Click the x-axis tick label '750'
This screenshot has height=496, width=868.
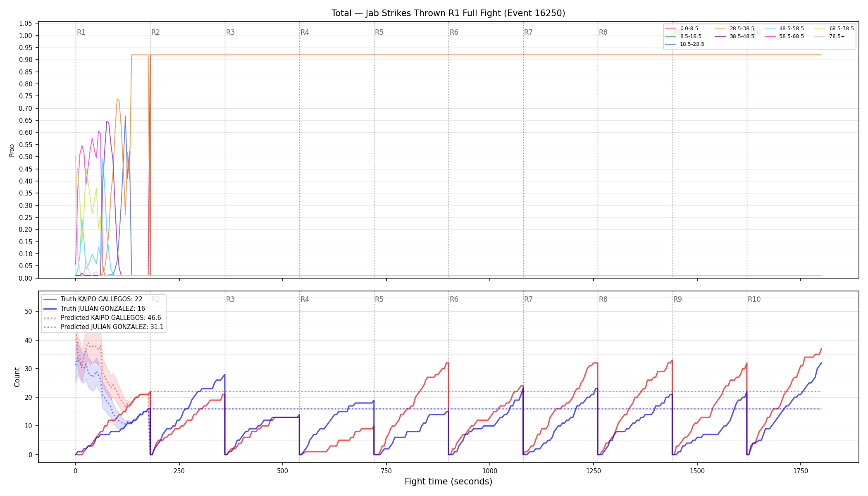click(x=386, y=471)
